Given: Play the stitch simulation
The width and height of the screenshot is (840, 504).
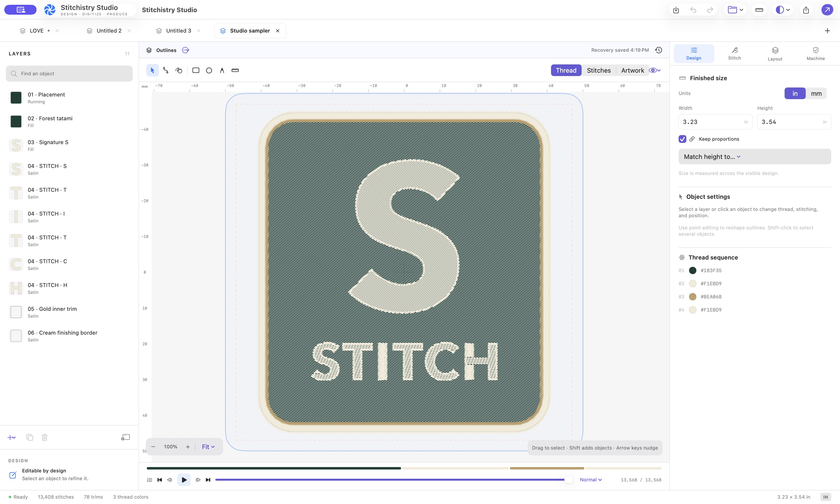Looking at the screenshot, I should coord(184,480).
